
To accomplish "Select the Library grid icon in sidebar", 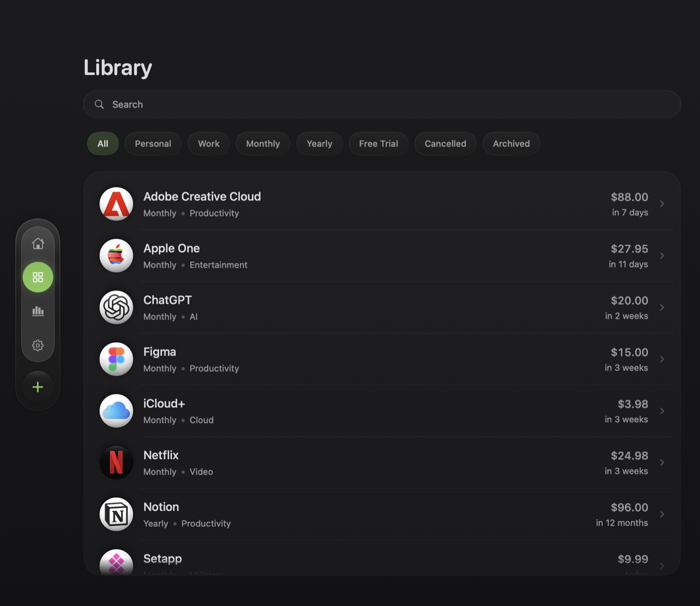I will click(38, 277).
